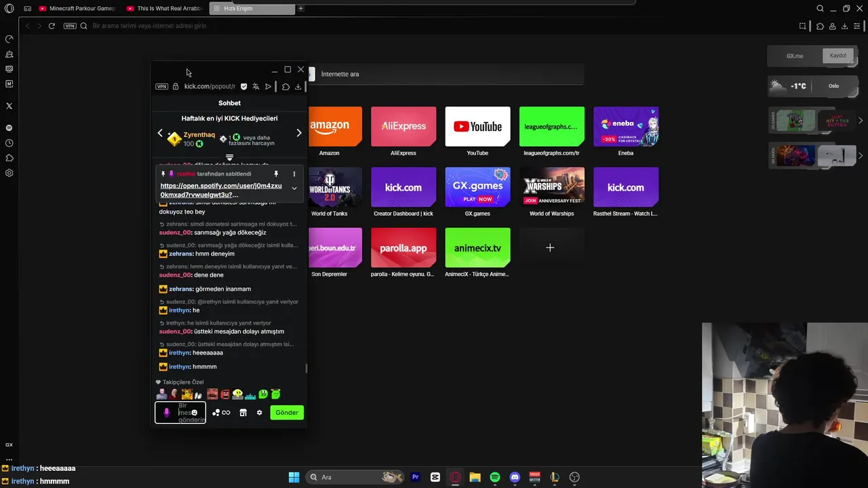
Task: Open a new tab with plus
Action: [x=301, y=9]
